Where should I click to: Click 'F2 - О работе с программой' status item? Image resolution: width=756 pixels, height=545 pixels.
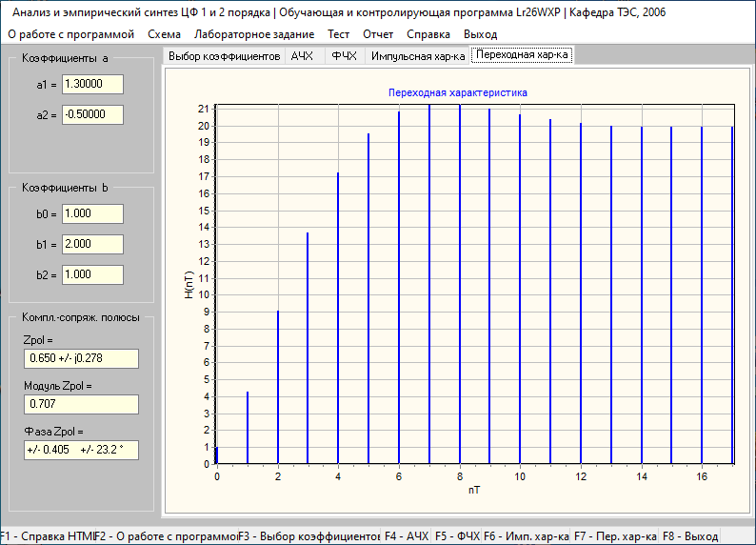point(167,536)
